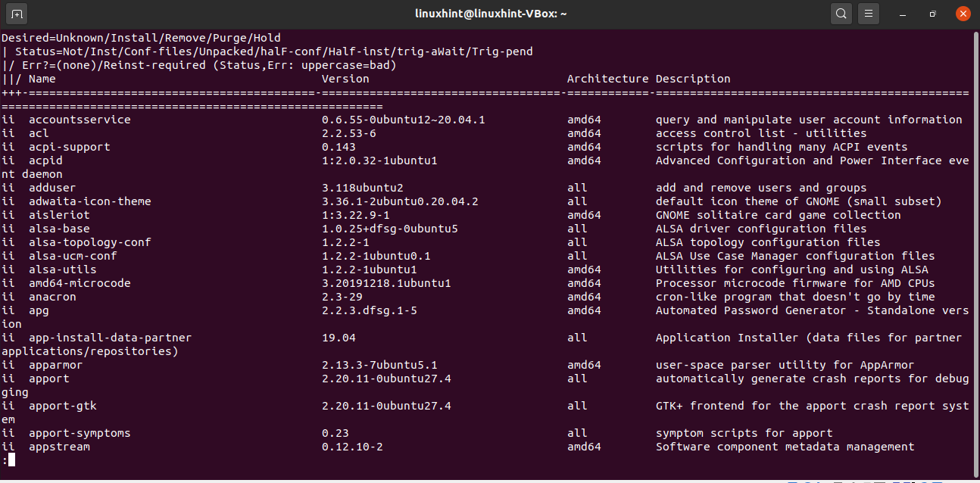Click the search magnifier icon
Viewport: 980px width, 483px height.
[x=841, y=13]
